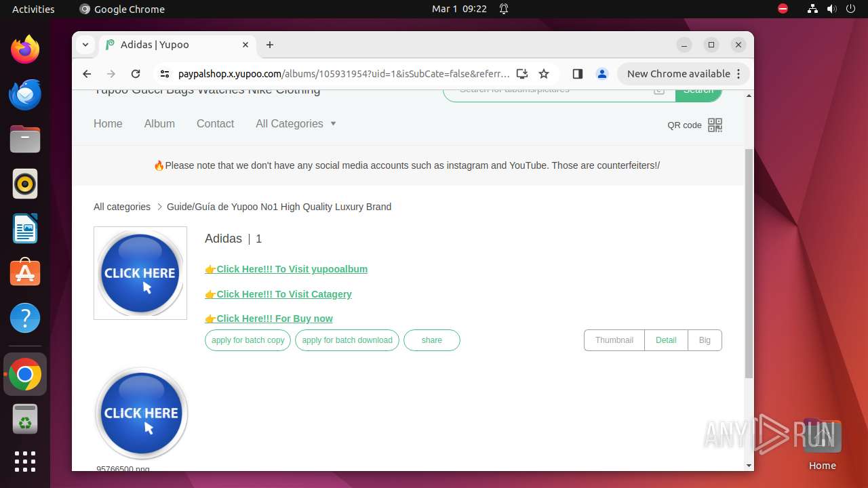Open the Help icon in dock
The image size is (868, 488).
(x=25, y=318)
